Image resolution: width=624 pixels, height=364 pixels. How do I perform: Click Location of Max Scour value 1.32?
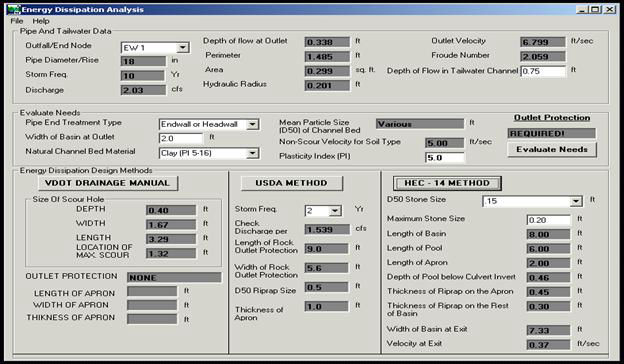coord(171,253)
